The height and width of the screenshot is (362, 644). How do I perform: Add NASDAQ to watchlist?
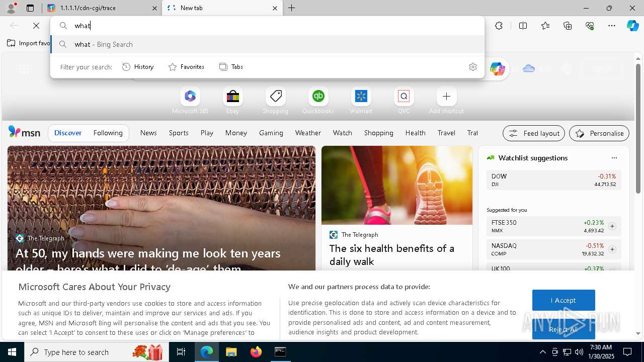612,249
